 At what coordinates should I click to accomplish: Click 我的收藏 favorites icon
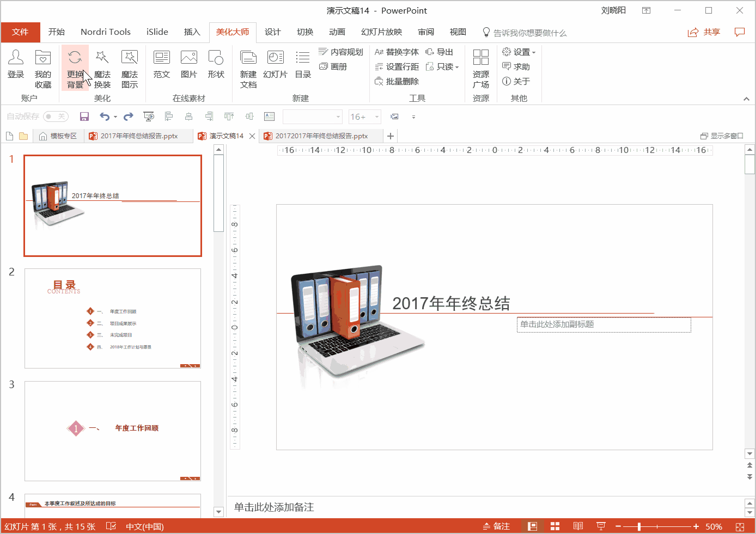pyautogui.click(x=43, y=69)
